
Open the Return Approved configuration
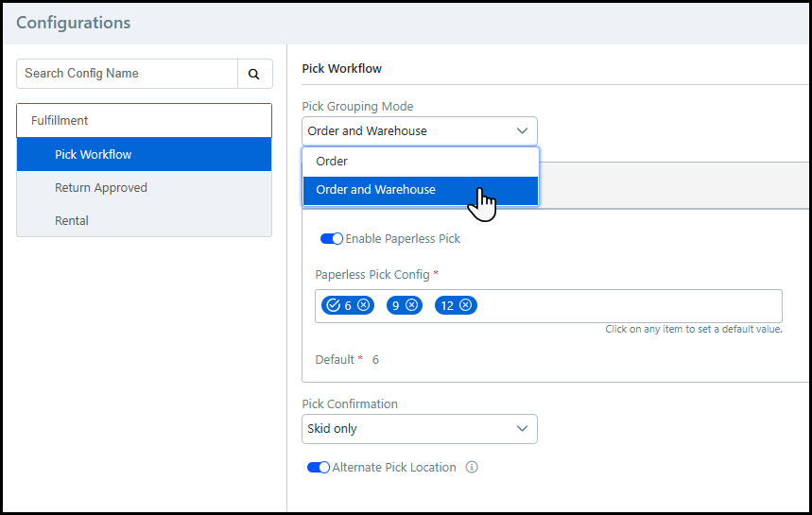144,187
